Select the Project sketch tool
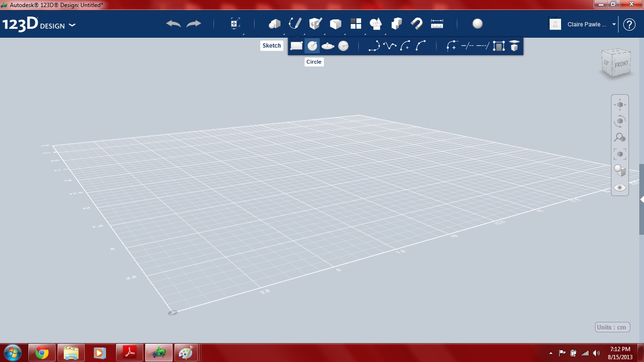The width and height of the screenshot is (644, 362). (x=514, y=46)
